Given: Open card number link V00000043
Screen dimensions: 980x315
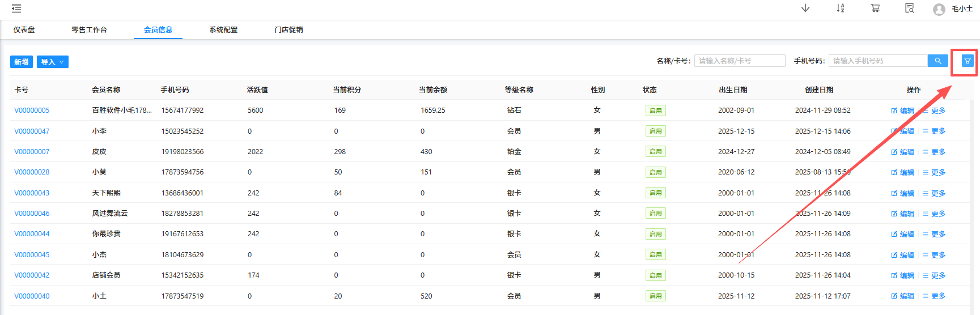Looking at the screenshot, I should (x=32, y=193).
